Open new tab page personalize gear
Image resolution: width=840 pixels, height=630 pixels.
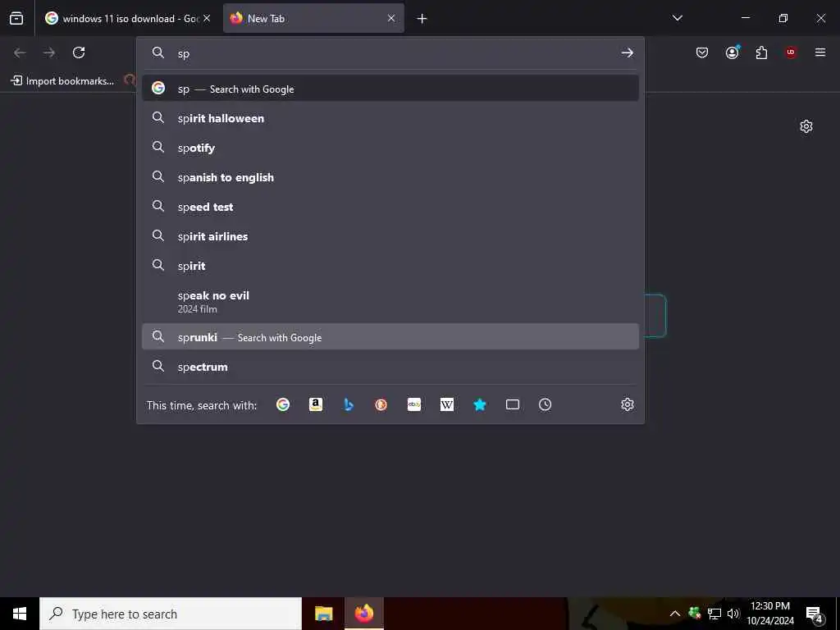coord(806,126)
